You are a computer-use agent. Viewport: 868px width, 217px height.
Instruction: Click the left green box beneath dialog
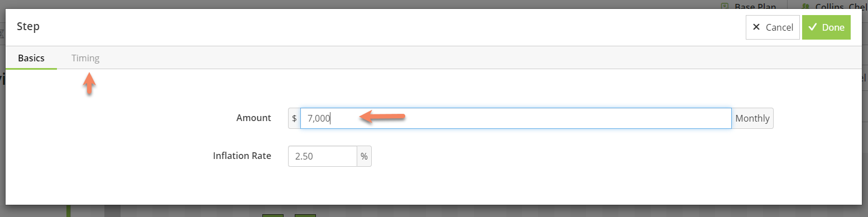click(x=273, y=215)
